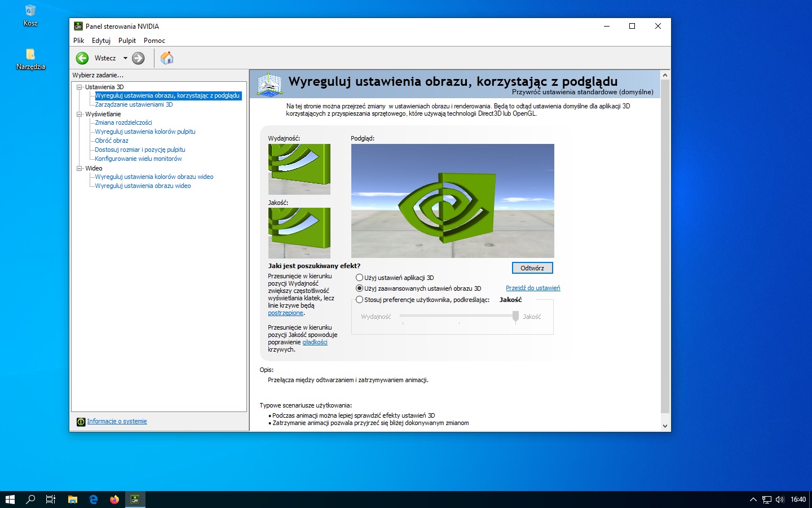
Task: Open the Pulpit menu
Action: (127, 41)
